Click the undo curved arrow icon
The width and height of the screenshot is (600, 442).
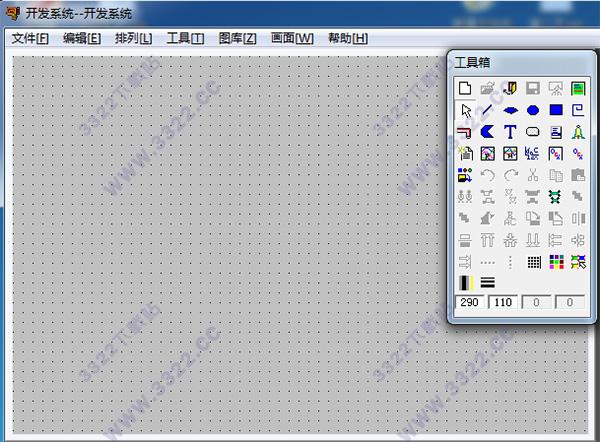tap(488, 175)
